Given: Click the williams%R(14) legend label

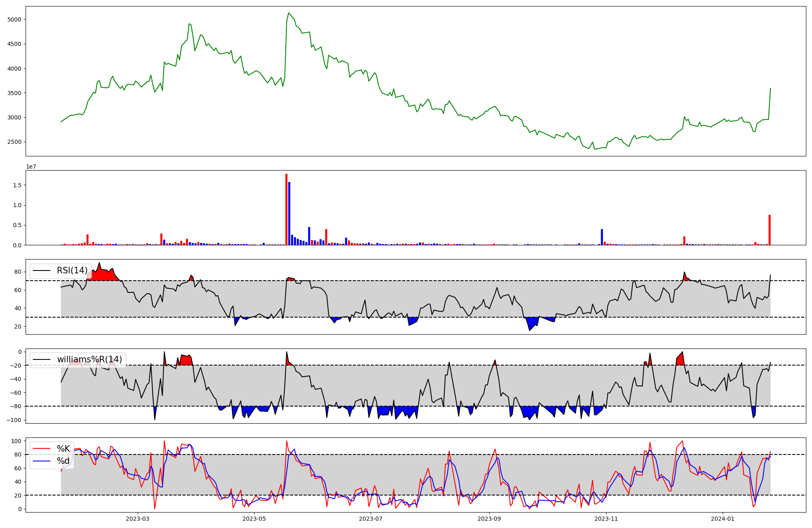Looking at the screenshot, I should [x=89, y=359].
